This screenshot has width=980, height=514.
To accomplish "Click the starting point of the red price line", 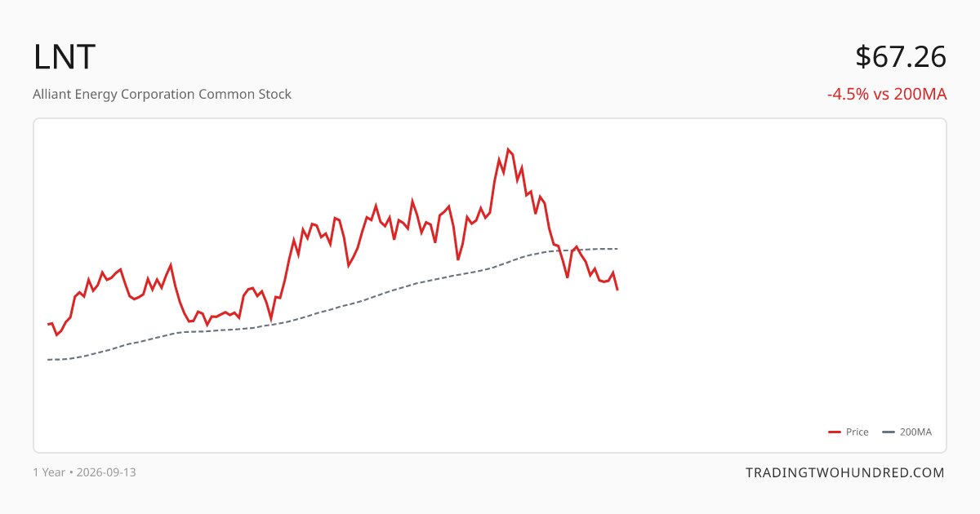I will (x=48, y=325).
